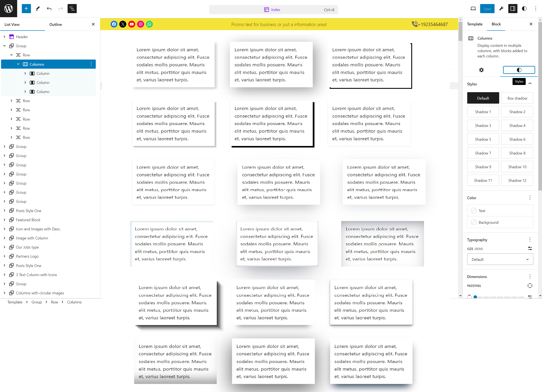Open the WordPress logo menu
The image size is (542, 392).
coord(9,9)
